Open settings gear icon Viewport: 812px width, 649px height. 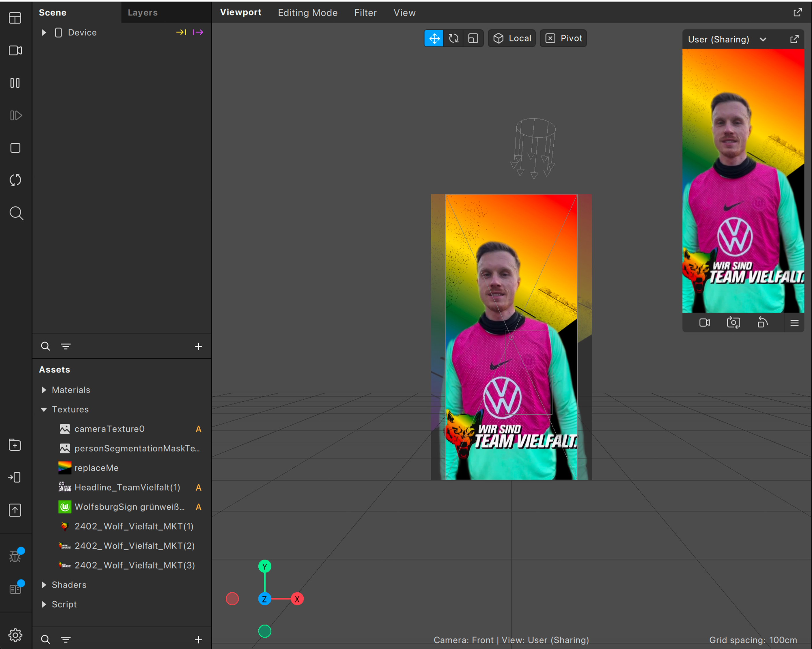(15, 635)
